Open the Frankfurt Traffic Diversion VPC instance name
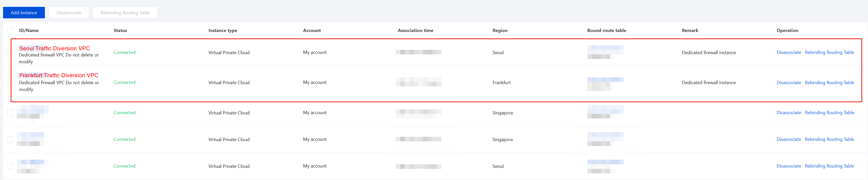This screenshot has height=180, width=868. tap(59, 75)
